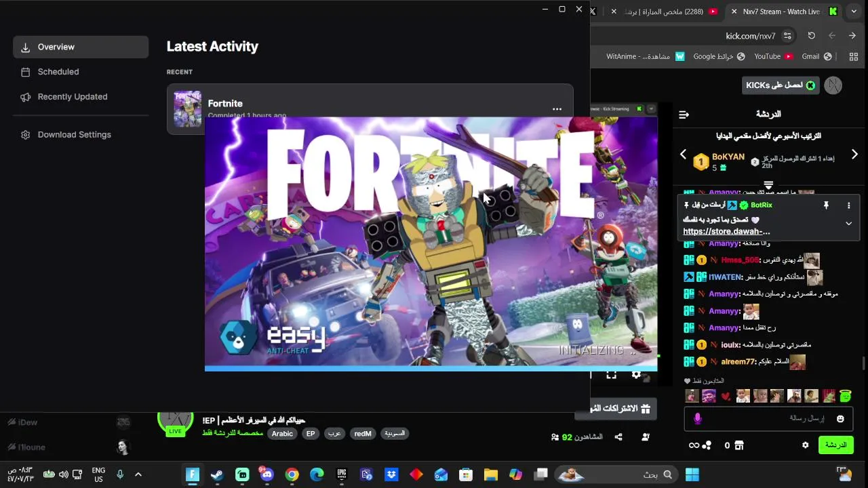Open the Google Maps bookmark
This screenshot has width=868, height=488.
pos(719,56)
